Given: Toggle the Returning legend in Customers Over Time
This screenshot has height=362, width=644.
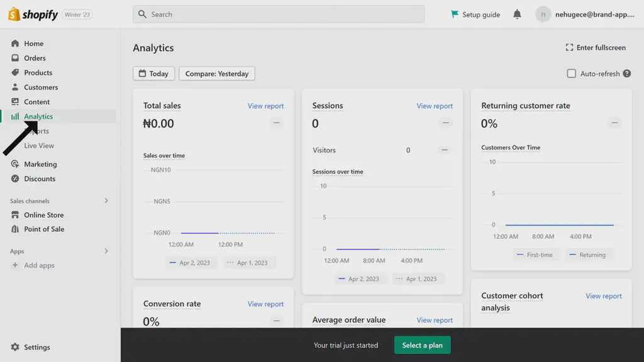Looking at the screenshot, I should (589, 255).
